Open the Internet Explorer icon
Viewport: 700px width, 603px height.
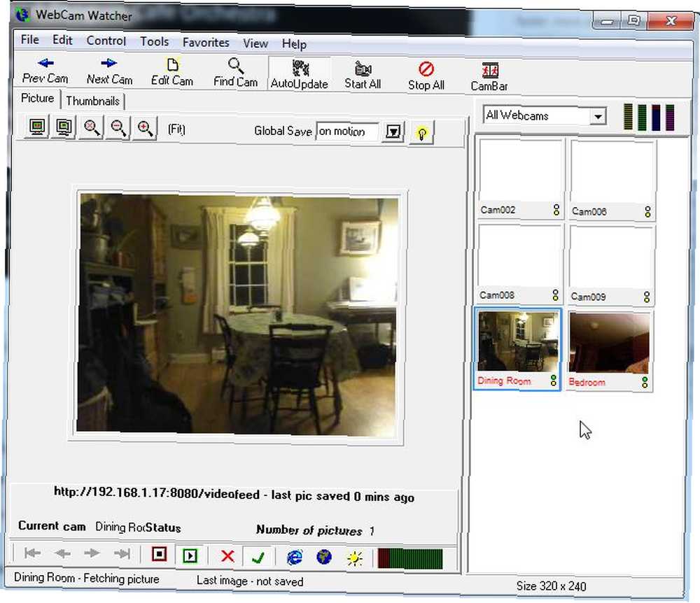tap(295, 557)
